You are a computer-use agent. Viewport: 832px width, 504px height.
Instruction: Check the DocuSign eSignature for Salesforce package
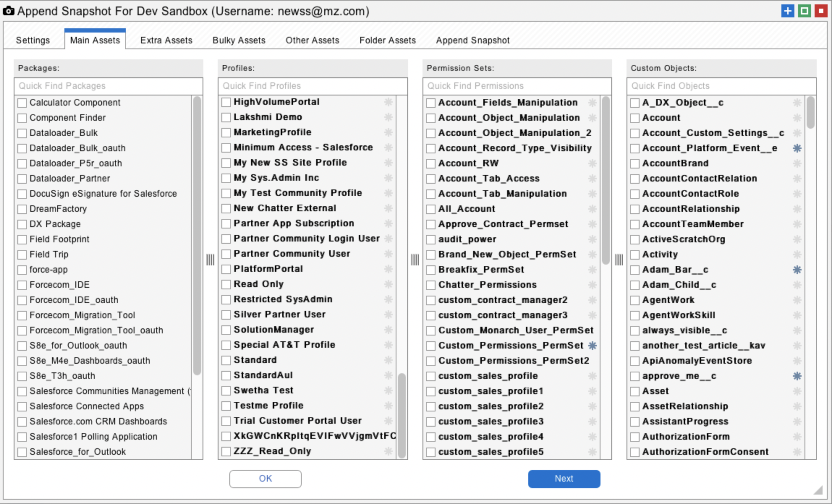[22, 194]
